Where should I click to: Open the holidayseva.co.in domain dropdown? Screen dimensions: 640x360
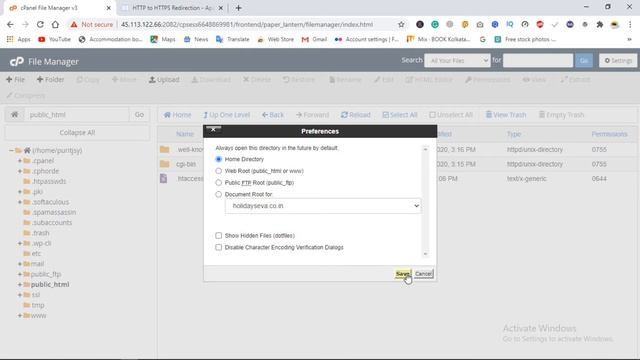322,206
